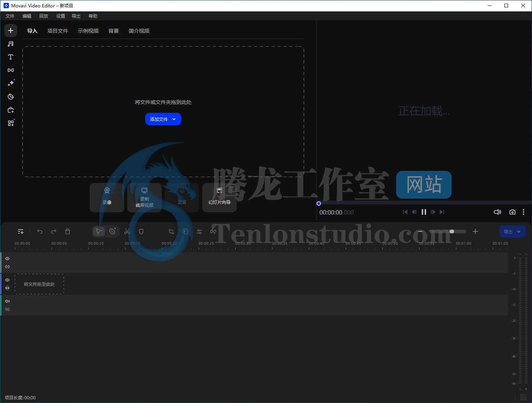The image size is (532, 403).
Task: Toggle visibility of the main video track
Action: click(7, 280)
